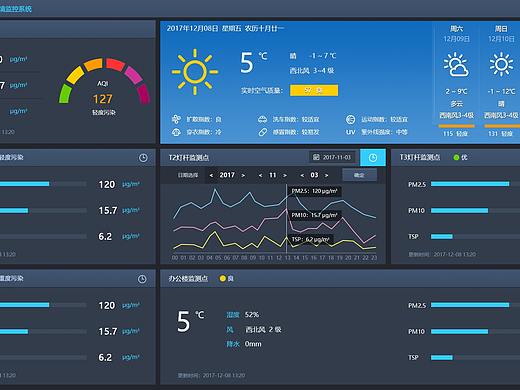This screenshot has width=520, height=390.
Task: Click the vertical cursor line at hour 13
Action: [286, 218]
